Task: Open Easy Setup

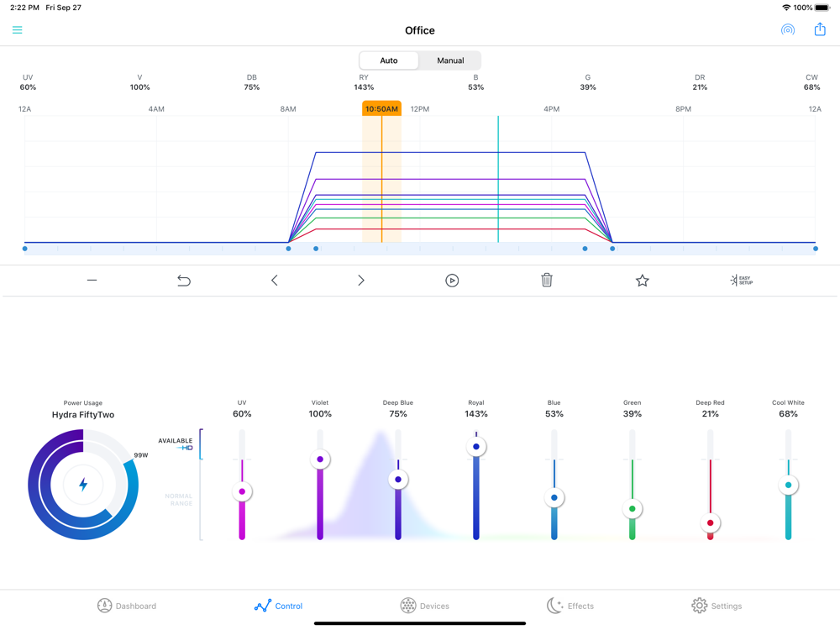Action: 742,281
